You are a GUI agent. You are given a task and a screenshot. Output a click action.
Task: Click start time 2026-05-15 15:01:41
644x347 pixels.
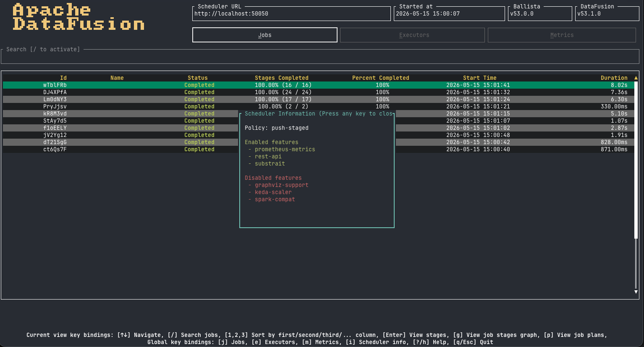click(x=478, y=85)
